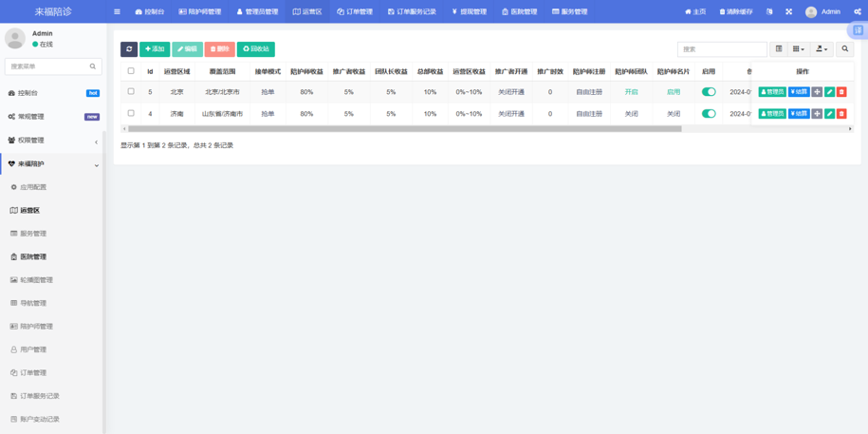Check the checkbox for 济南 row

click(131, 113)
